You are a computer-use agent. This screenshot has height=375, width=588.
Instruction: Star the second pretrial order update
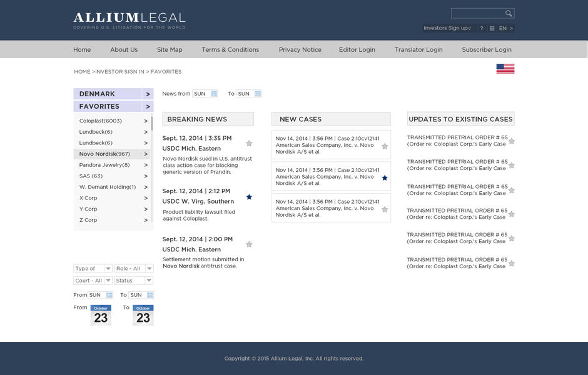[x=512, y=165]
